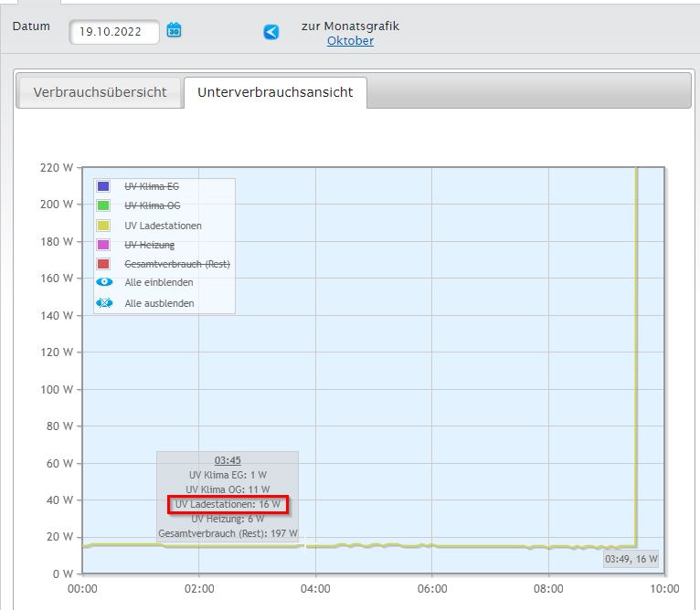The height and width of the screenshot is (610, 700).
Task: Click the magenta UV Heizung legend square
Action: 103,245
